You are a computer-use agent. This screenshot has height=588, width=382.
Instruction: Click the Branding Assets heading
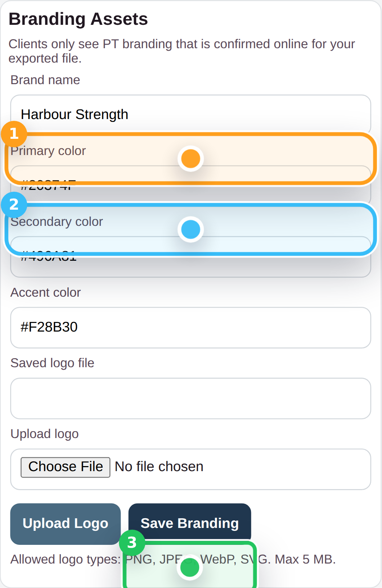[78, 19]
